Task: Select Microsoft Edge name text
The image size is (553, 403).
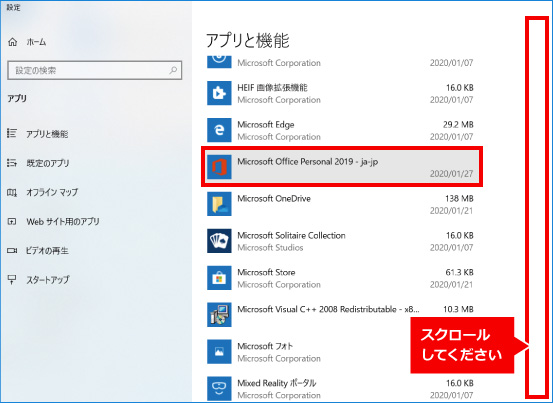Action: pos(266,124)
